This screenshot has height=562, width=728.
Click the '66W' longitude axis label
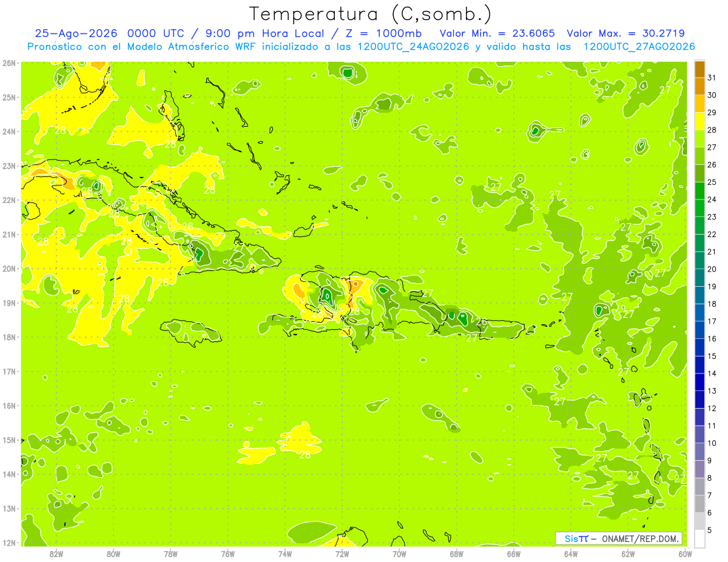tap(514, 554)
